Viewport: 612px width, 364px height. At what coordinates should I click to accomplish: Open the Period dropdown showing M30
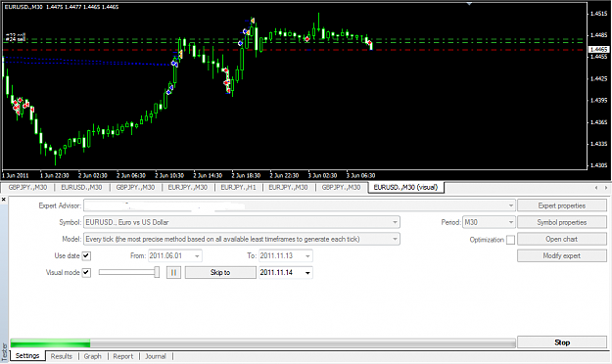coord(511,222)
